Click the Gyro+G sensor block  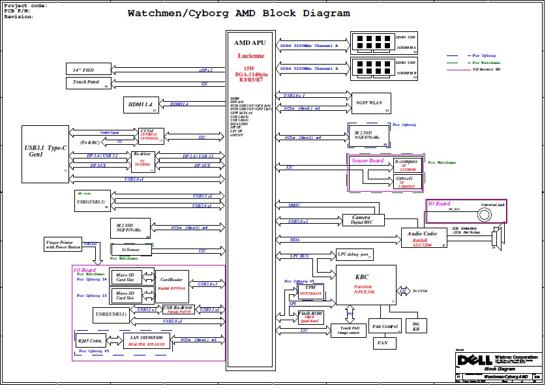[x=408, y=182]
